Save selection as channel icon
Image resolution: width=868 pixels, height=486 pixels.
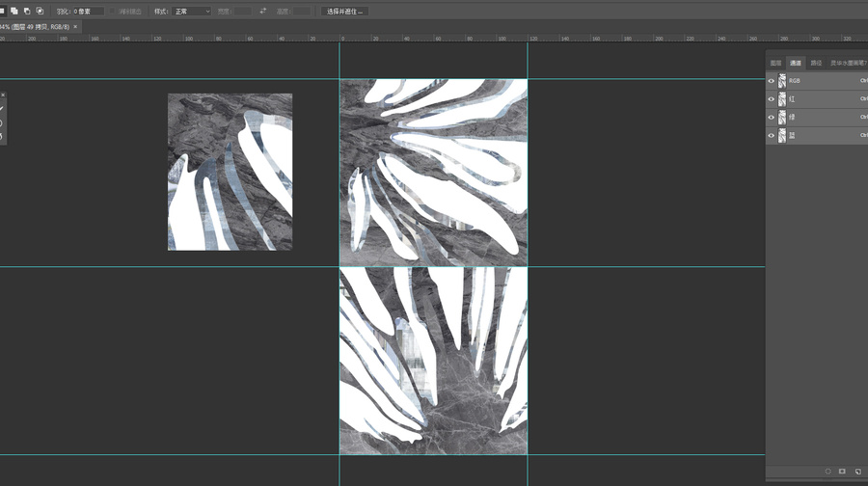pyautogui.click(x=842, y=472)
